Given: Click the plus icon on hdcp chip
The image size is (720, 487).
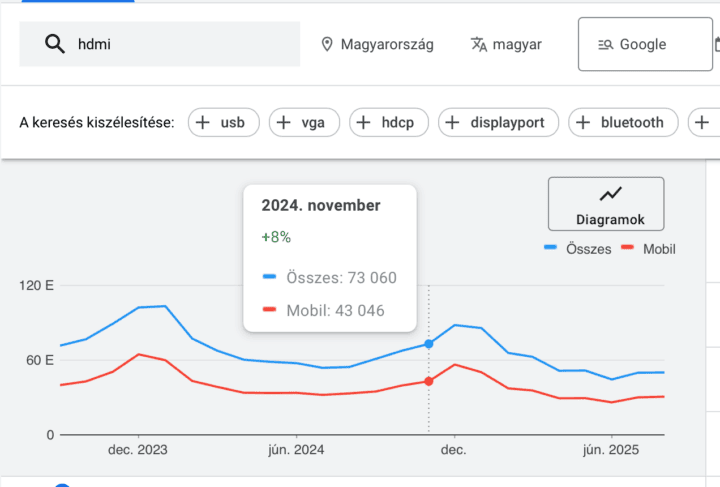Looking at the screenshot, I should point(363,123).
